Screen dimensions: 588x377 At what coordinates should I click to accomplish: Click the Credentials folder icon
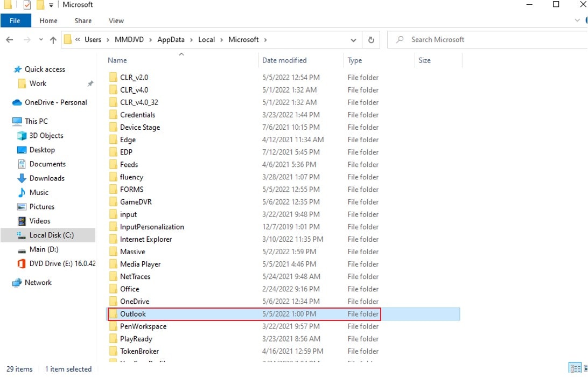(x=113, y=115)
